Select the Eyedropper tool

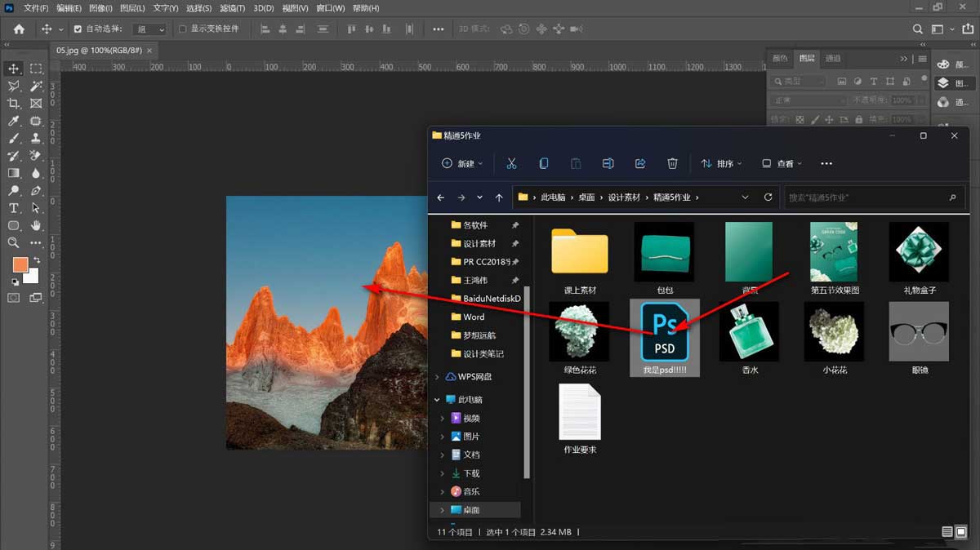(14, 122)
